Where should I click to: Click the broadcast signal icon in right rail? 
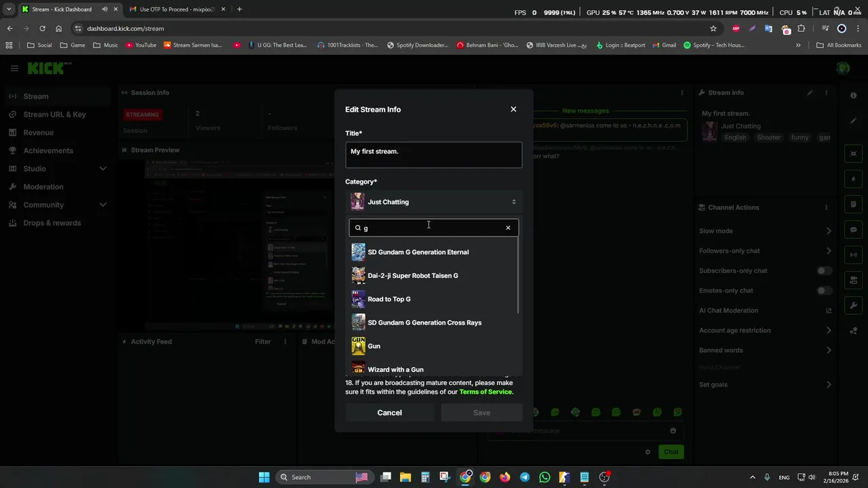853,255
